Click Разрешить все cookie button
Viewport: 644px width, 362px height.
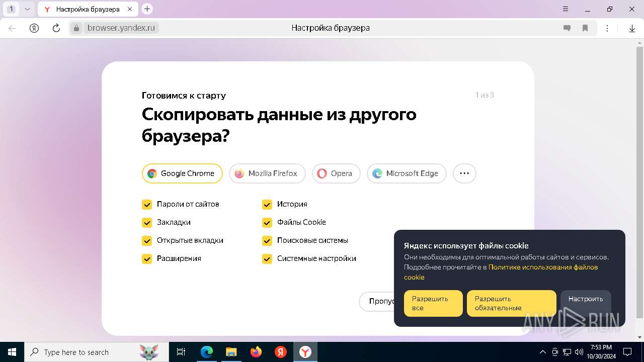[x=433, y=303]
